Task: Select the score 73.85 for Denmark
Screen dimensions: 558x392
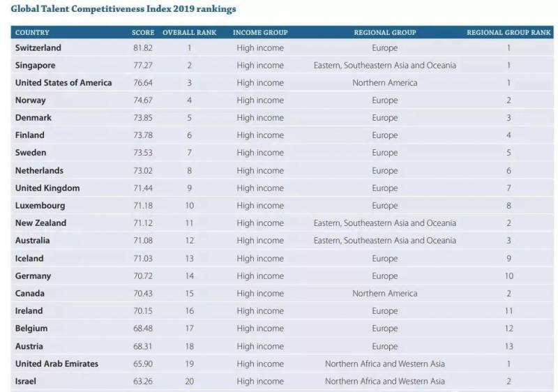Action: tap(143, 118)
